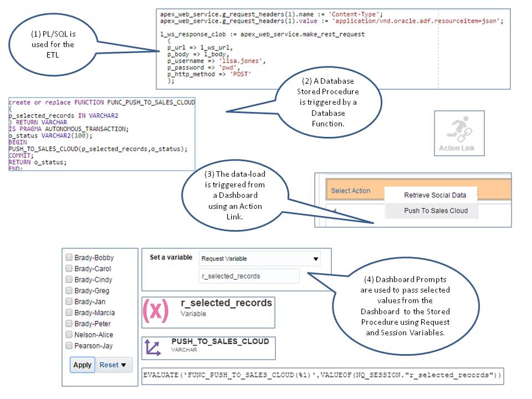532x399 pixels.
Task: Click the purple PUSH_TO_SALES_CLOUD column icon
Action: click(154, 347)
